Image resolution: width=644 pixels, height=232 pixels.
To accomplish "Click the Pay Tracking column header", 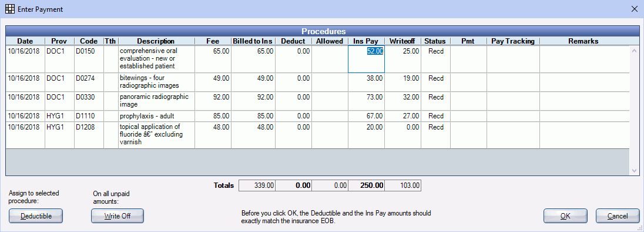I will tap(514, 41).
